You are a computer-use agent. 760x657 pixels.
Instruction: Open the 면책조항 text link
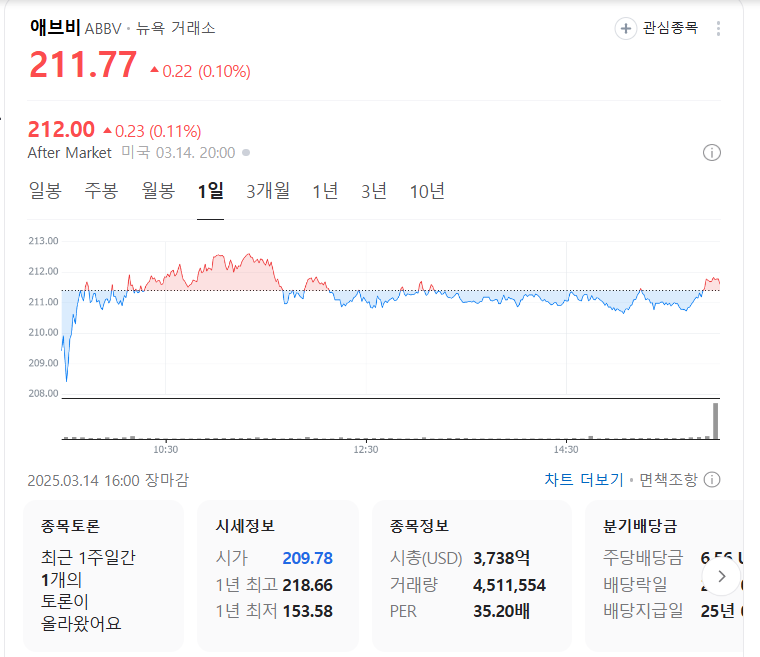(668, 480)
